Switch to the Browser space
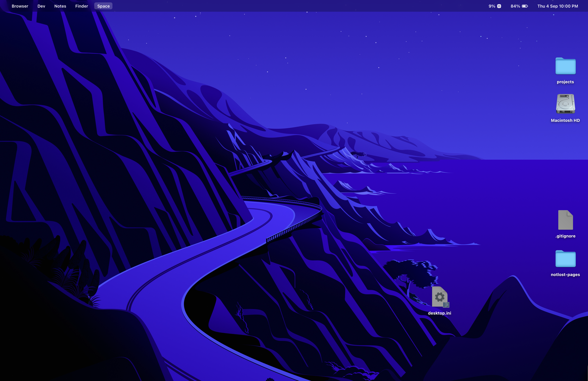The image size is (588, 381). tap(20, 6)
